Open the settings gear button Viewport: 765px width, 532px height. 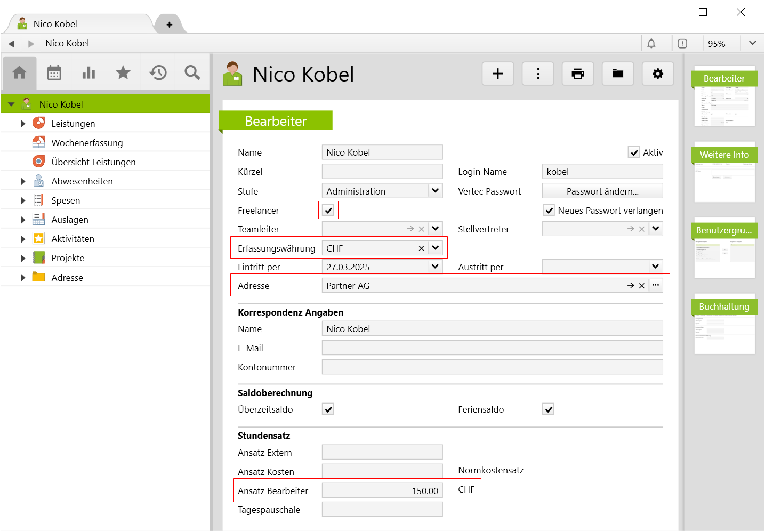coord(658,74)
